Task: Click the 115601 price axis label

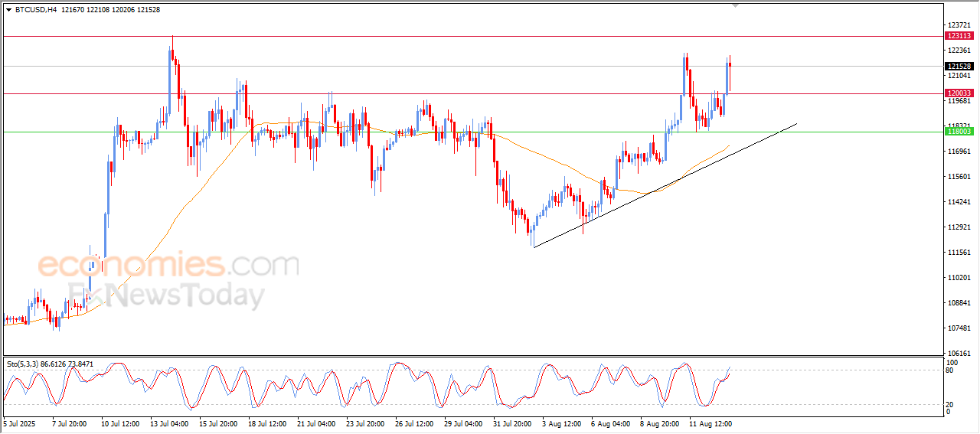Action: coord(959,177)
